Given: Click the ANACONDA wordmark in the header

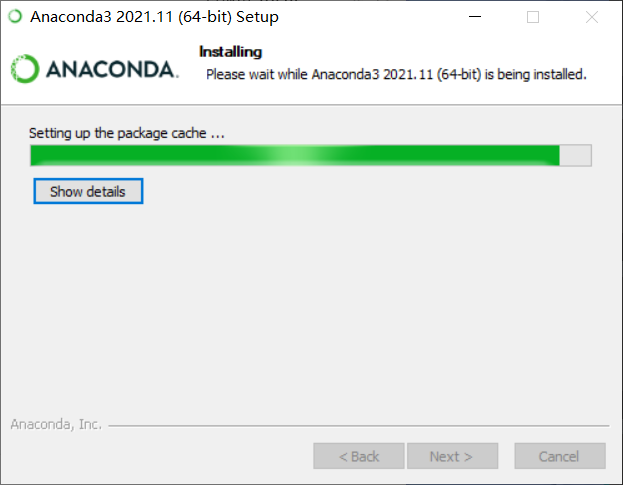Looking at the screenshot, I should (x=112, y=70).
